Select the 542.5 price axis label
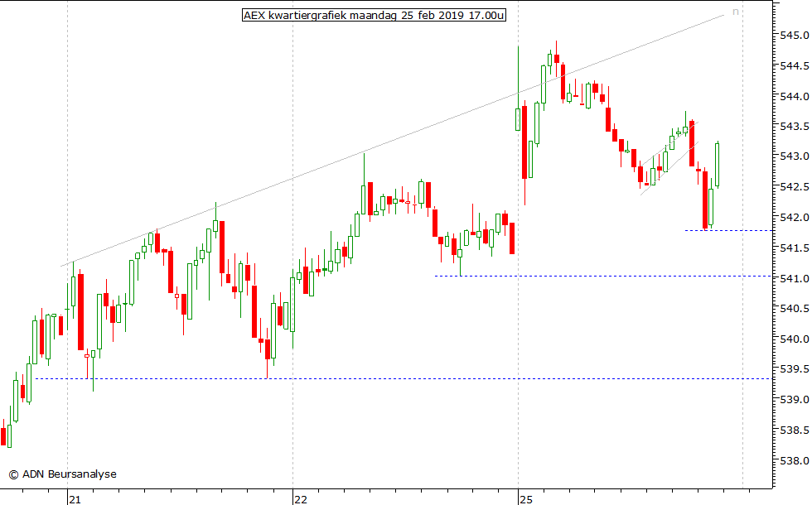812x505 pixels. pyautogui.click(x=795, y=187)
